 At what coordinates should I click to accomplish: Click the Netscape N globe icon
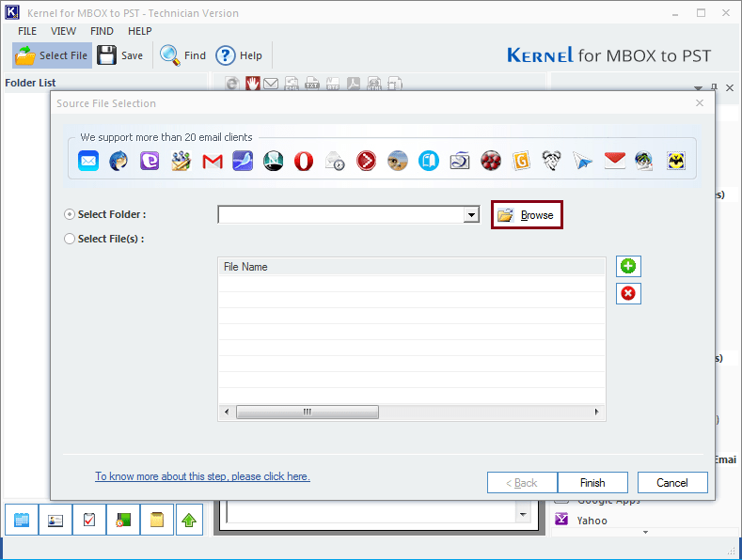pos(273,162)
